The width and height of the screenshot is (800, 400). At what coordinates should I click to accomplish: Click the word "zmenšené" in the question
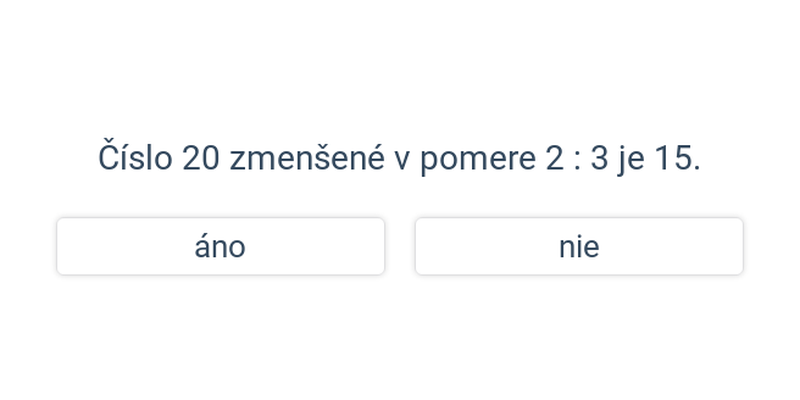click(307, 158)
